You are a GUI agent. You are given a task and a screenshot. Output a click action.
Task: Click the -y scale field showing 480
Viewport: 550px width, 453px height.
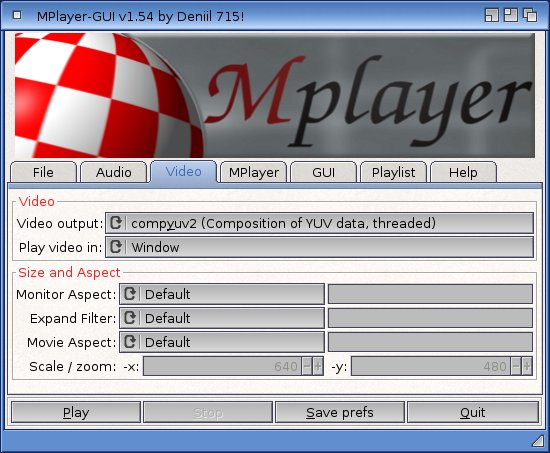pos(431,366)
